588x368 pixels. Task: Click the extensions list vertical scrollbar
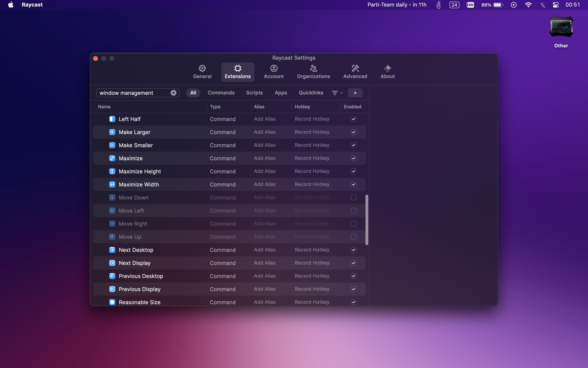[367, 220]
